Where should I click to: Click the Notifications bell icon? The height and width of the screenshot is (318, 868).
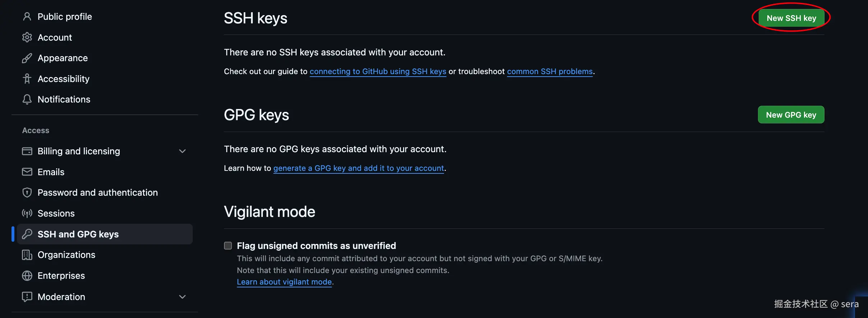tap(27, 99)
